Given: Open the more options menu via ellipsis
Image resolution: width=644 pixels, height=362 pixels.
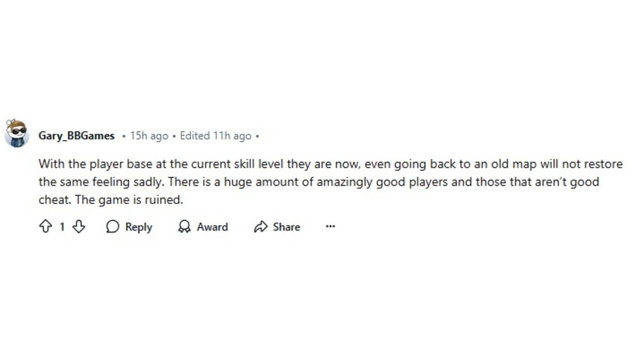Looking at the screenshot, I should (330, 227).
